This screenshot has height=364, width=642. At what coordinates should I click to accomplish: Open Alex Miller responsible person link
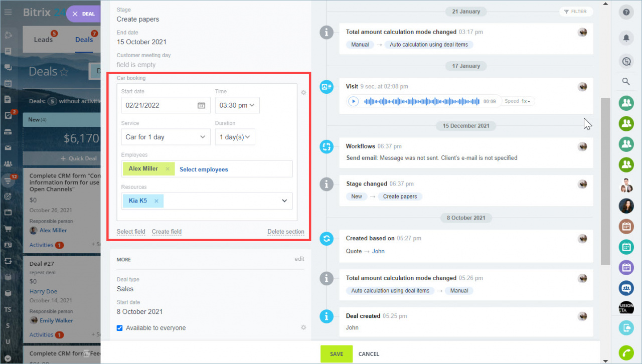click(x=53, y=231)
